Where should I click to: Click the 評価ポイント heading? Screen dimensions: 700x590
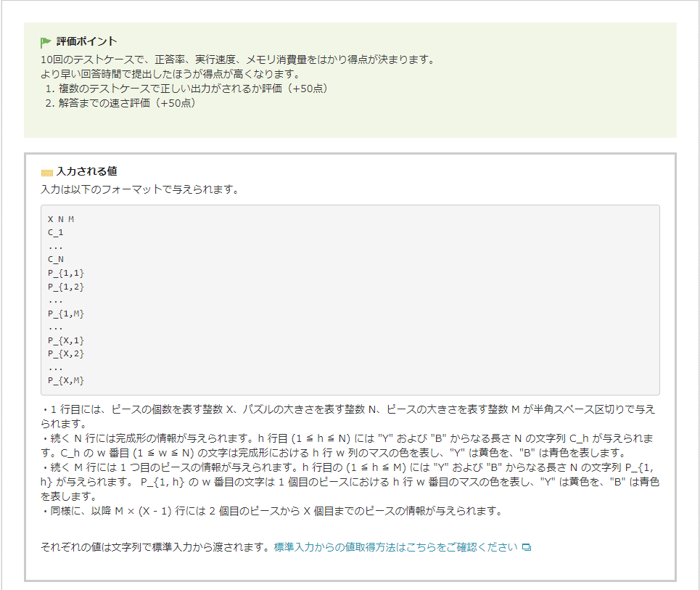[x=86, y=41]
